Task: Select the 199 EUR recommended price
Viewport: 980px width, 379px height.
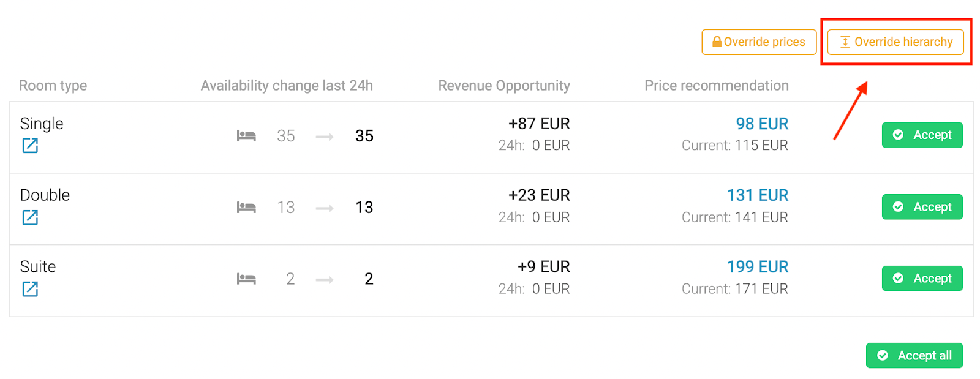Action: 758,267
